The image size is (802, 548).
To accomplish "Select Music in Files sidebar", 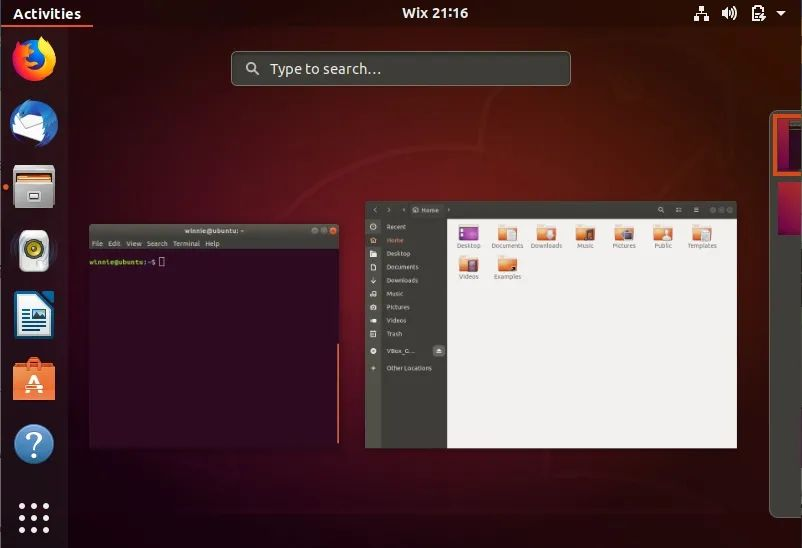I will coord(406,294).
